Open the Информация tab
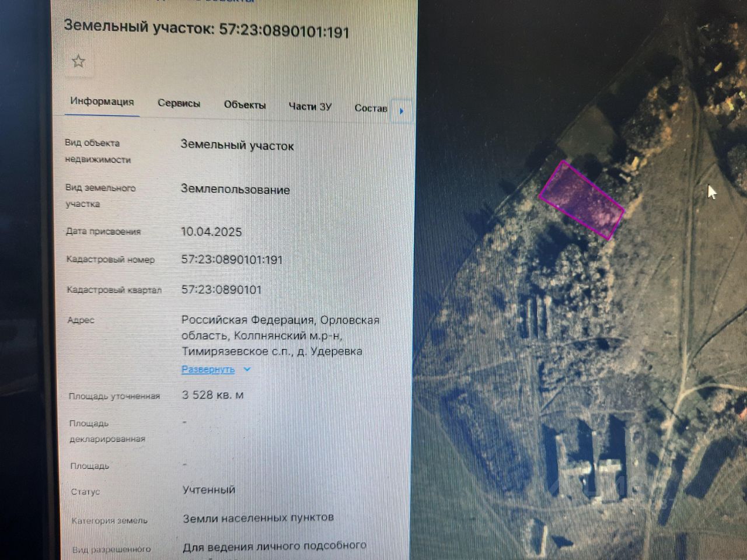Viewport: 747px width, 560px height. tap(102, 101)
